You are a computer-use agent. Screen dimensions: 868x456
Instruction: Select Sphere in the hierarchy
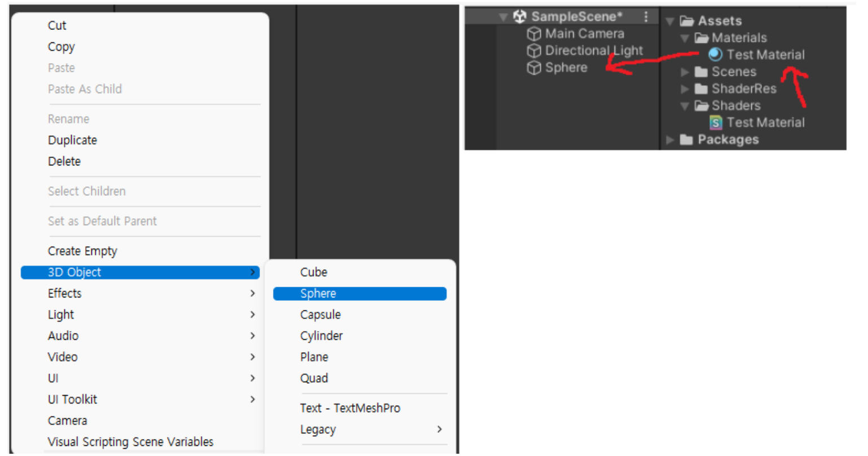566,68
